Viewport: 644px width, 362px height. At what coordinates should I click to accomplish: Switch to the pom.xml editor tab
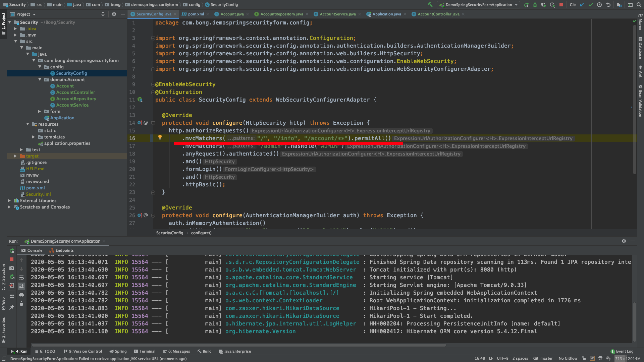pyautogui.click(x=196, y=14)
